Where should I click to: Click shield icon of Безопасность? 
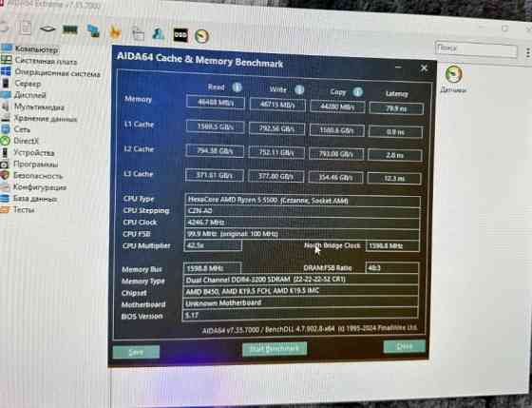[x=5, y=175]
